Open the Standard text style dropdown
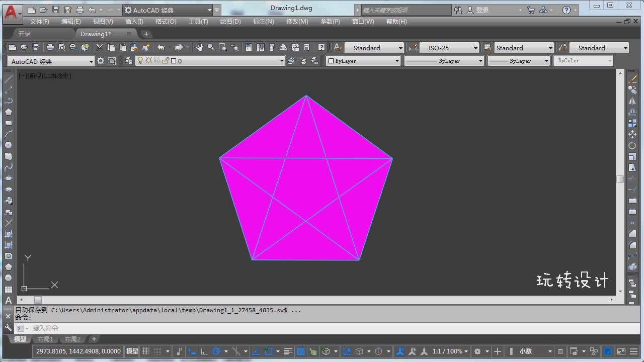 (x=374, y=48)
